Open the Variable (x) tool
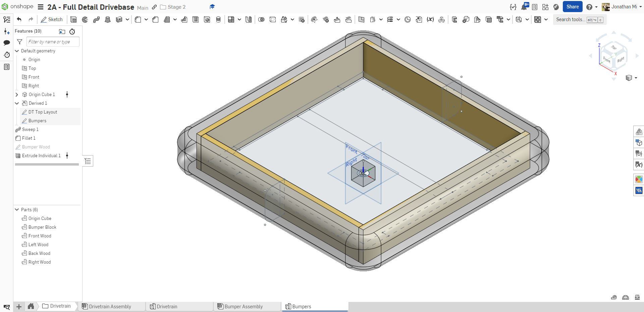The image size is (644, 312). (x=430, y=19)
